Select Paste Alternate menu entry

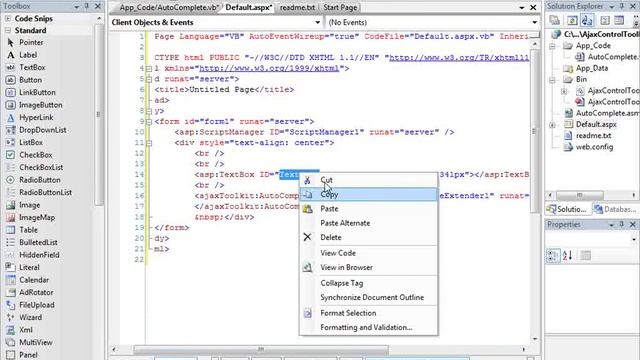(x=369, y=223)
